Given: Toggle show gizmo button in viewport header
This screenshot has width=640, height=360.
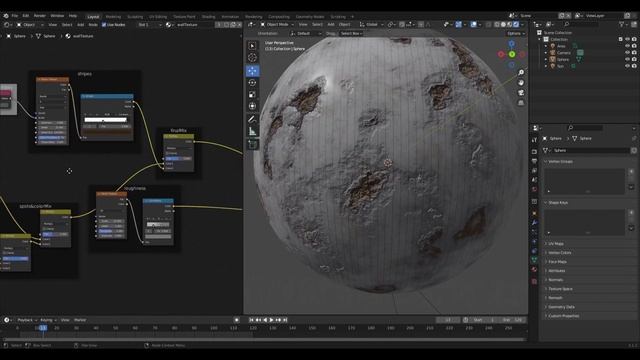Looking at the screenshot, I should [x=458, y=24].
